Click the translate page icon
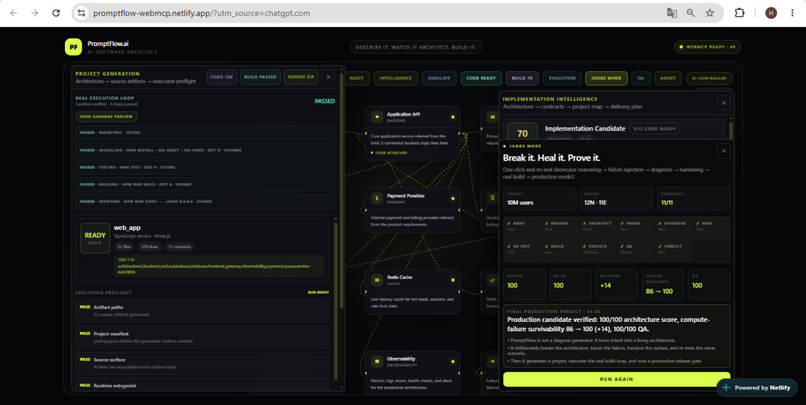 pyautogui.click(x=672, y=13)
